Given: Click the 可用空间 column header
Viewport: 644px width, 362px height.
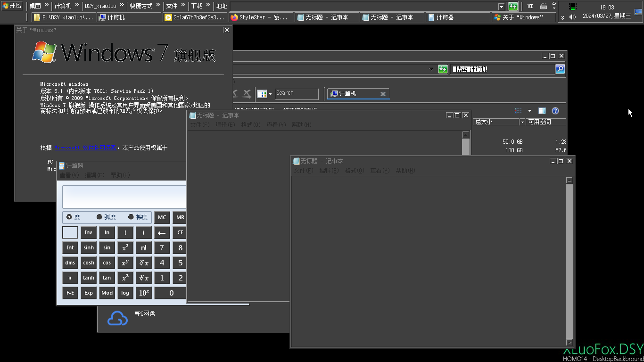Looking at the screenshot, I should 546,122.
